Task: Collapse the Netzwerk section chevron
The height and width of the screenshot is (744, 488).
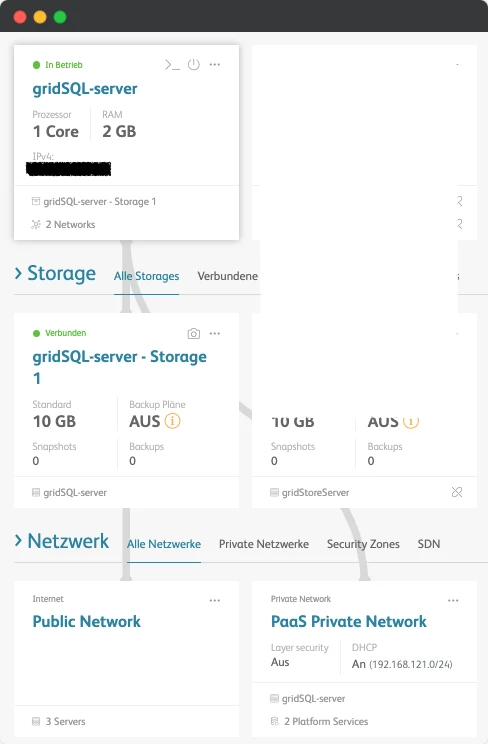Action: (x=18, y=540)
